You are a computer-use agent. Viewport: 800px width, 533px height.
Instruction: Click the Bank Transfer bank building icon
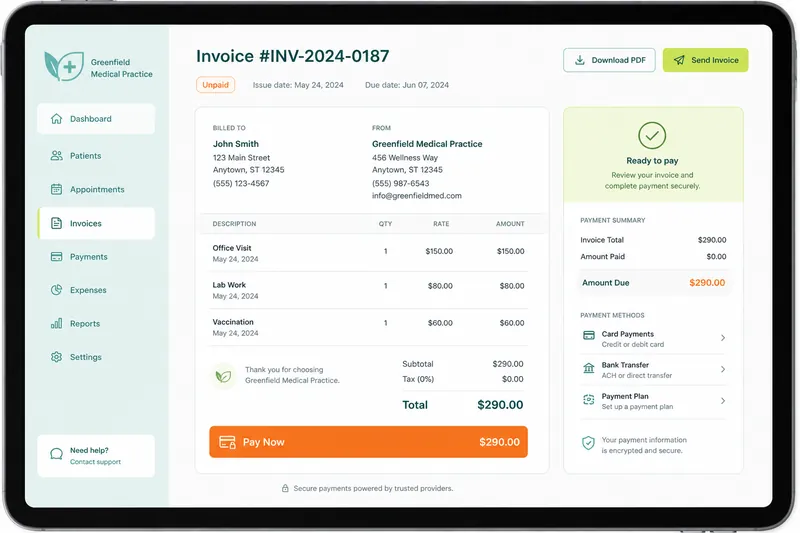point(589,368)
